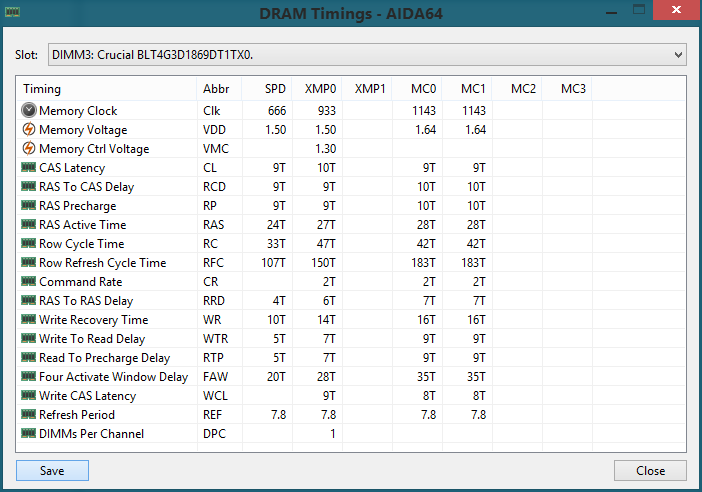Select the Memory Ctrl Voltage row label
The width and height of the screenshot is (702, 492).
pyautogui.click(x=94, y=149)
